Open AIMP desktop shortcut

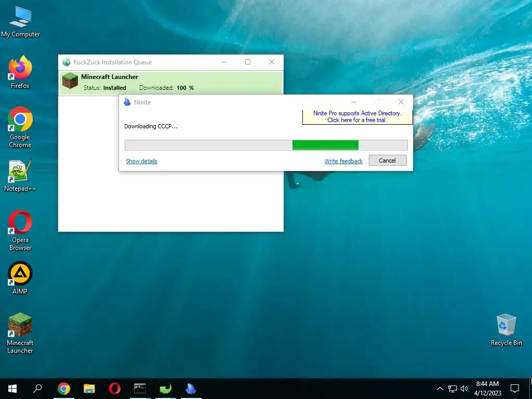pos(20,278)
